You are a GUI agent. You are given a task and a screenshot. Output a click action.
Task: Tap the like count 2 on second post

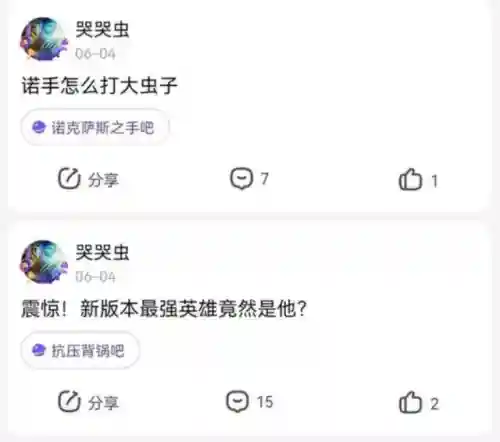(x=434, y=404)
